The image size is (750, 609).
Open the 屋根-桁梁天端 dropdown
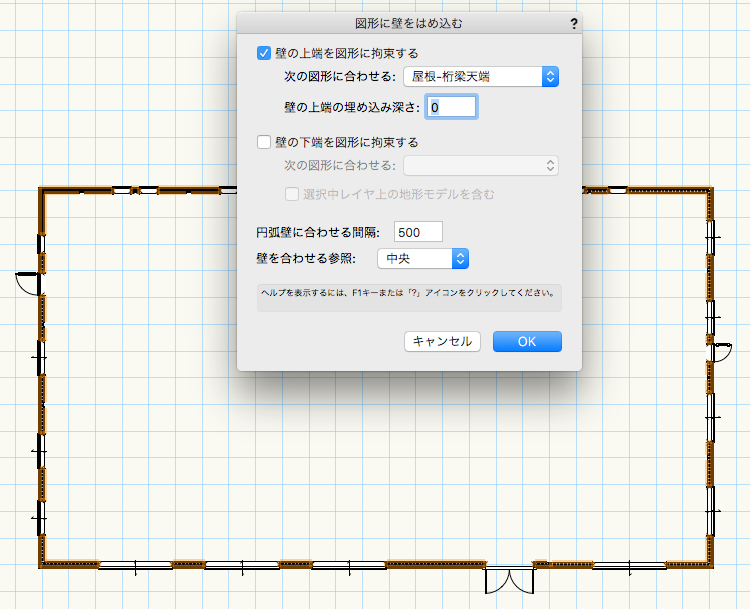[481, 77]
